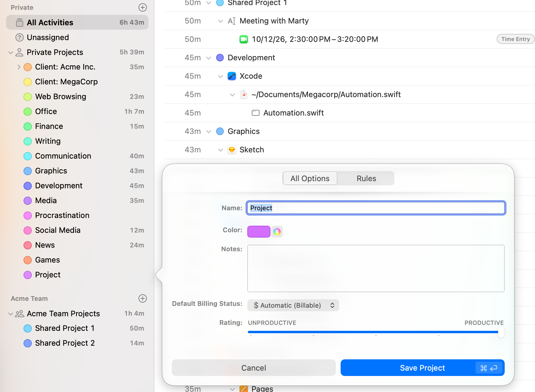The image size is (535, 392).
Task: Select the Unassigned question mark icon
Action: 20,37
